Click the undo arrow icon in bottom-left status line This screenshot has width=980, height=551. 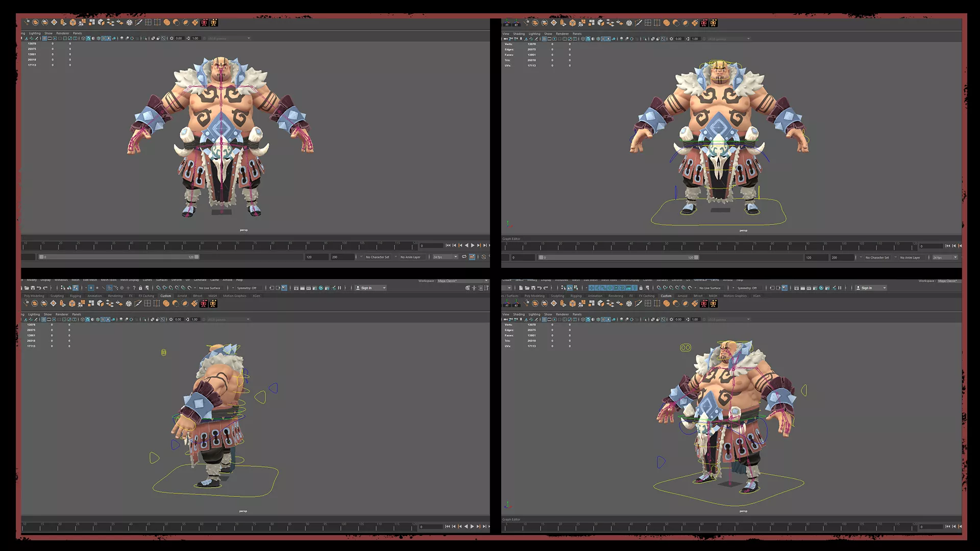(39, 288)
